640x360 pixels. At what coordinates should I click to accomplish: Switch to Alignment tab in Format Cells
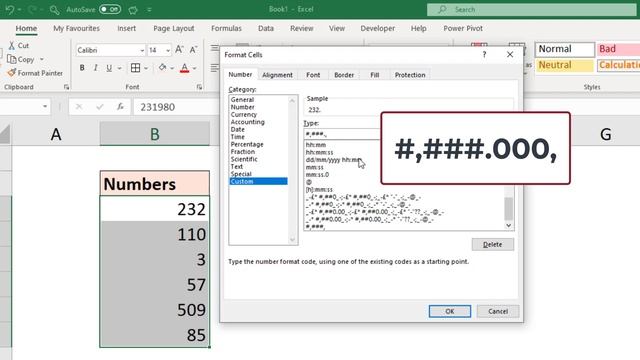point(277,75)
